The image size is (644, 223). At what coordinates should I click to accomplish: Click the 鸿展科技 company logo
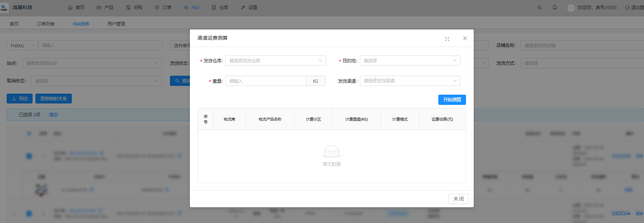(x=4, y=8)
